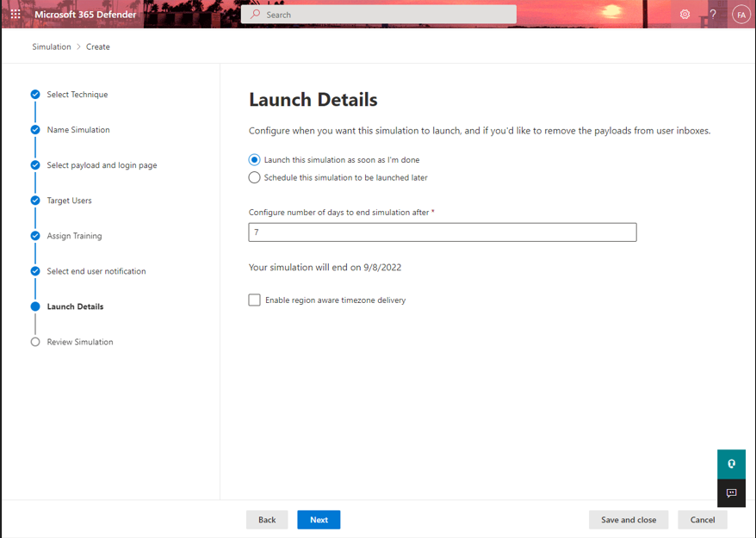The image size is (756, 538).
Task: Click the Next button
Action: point(319,519)
